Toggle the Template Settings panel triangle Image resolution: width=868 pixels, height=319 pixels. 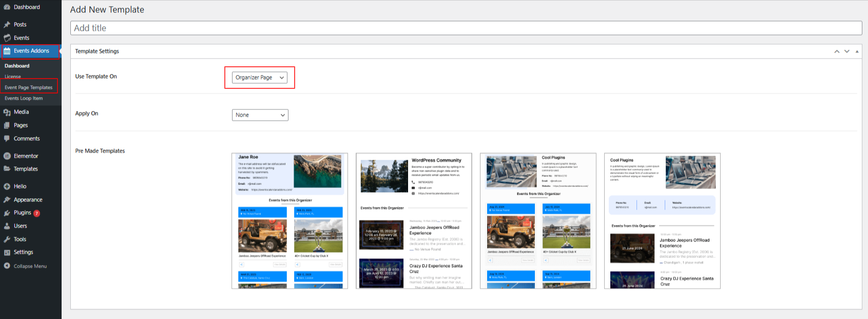coord(857,51)
